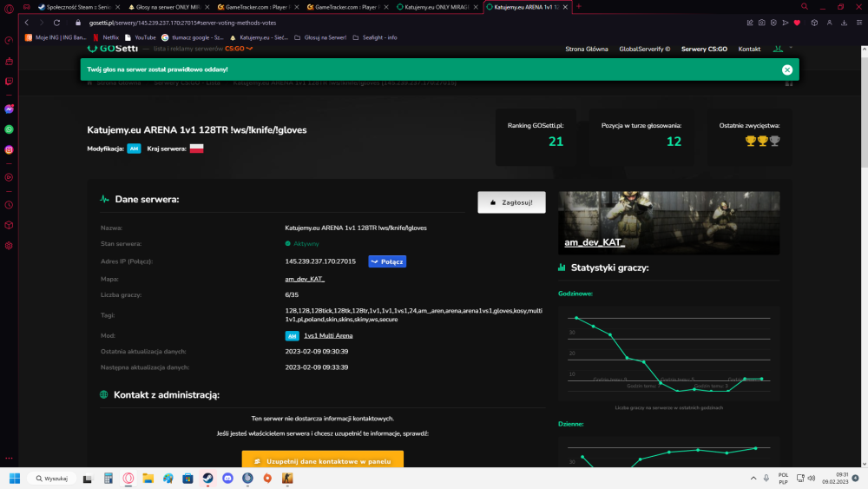Open am_dev_KAT_ map link in server data
Screen dimensions: 868x489
click(305, 279)
